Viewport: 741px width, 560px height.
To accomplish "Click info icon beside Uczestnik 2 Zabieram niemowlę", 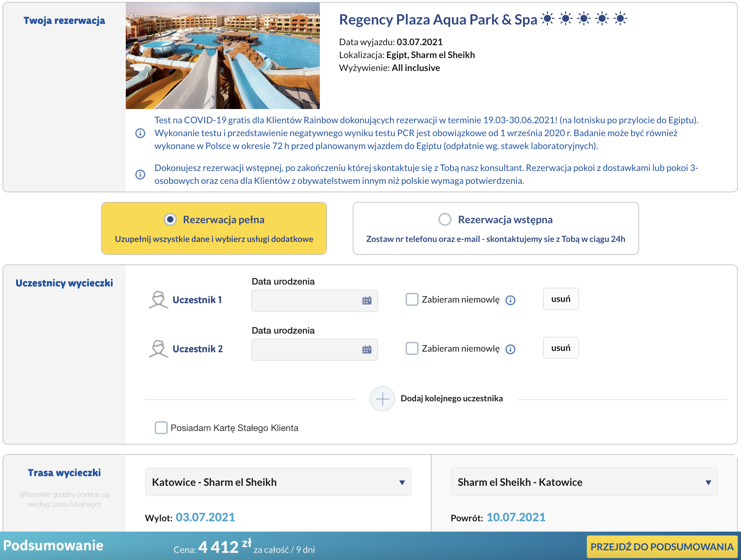I will pyautogui.click(x=510, y=349).
